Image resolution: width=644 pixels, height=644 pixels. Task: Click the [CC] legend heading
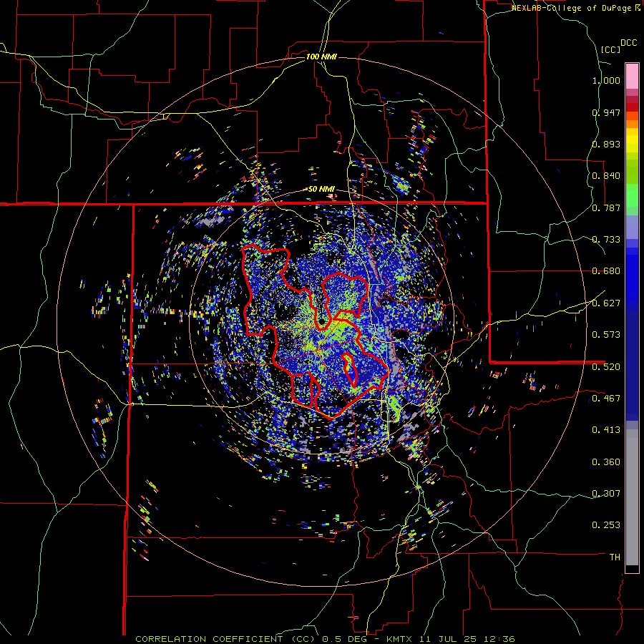point(610,49)
